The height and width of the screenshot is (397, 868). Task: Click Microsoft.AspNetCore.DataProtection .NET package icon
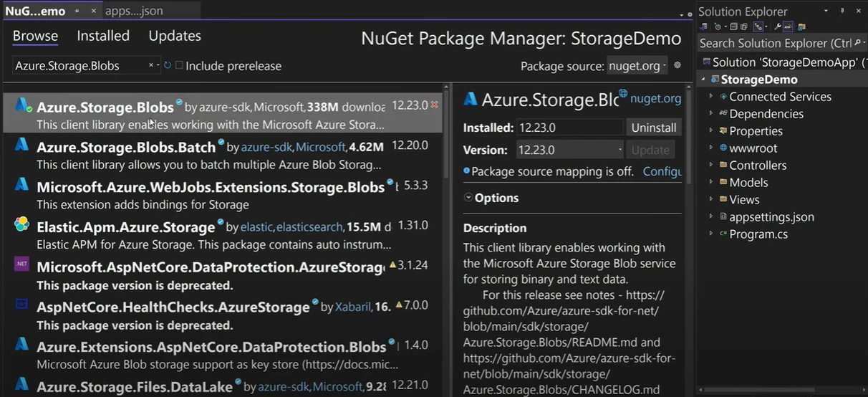point(22,264)
